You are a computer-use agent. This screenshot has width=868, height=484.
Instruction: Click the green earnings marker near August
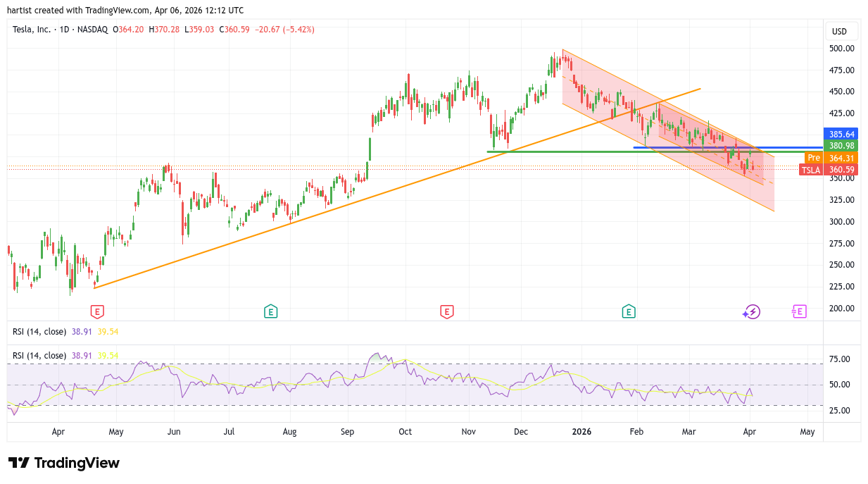click(x=270, y=311)
